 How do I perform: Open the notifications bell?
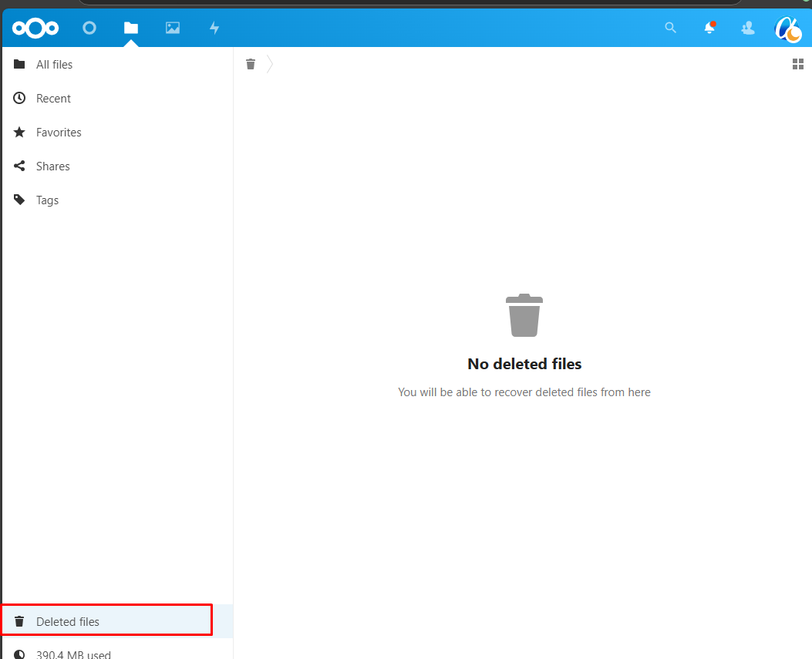coord(709,29)
